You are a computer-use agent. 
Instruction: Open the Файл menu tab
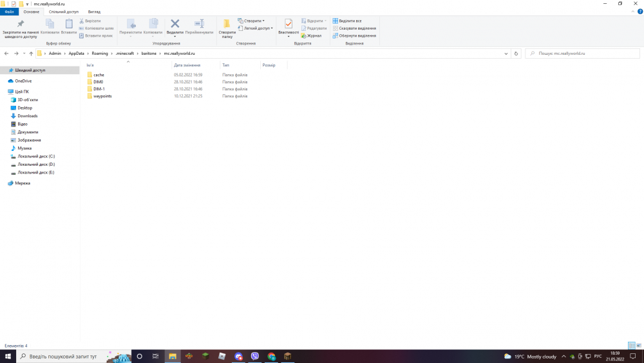pos(9,12)
